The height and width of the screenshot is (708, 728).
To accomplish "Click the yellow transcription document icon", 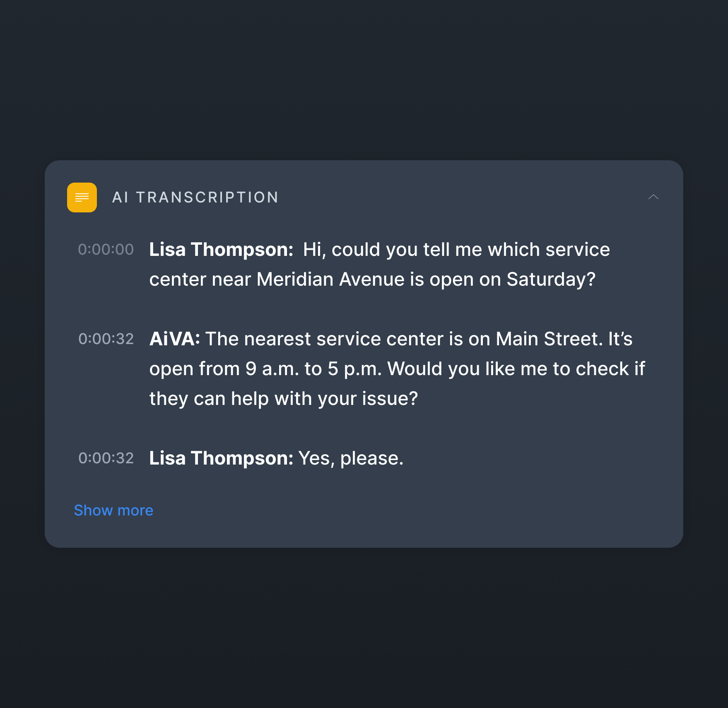I will (82, 197).
